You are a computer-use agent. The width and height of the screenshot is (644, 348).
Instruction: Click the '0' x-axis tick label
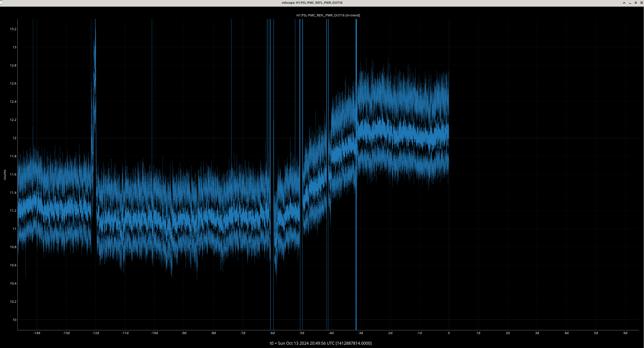click(x=449, y=333)
